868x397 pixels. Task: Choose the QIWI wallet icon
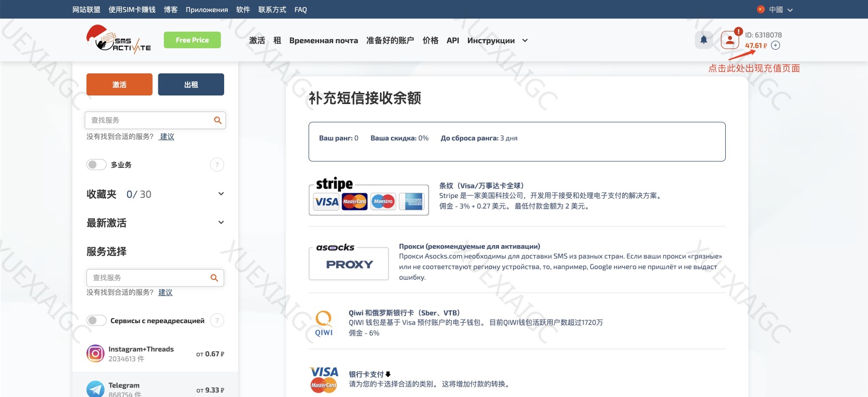point(324,323)
